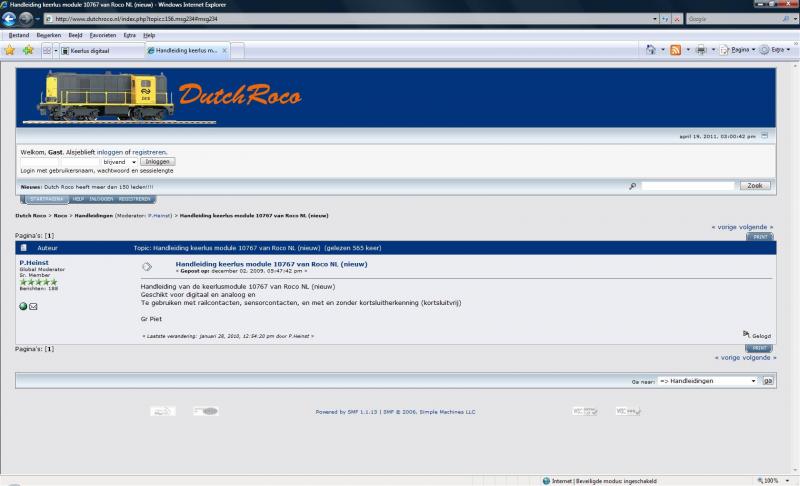Open the Print options dropdown arrow

point(713,49)
